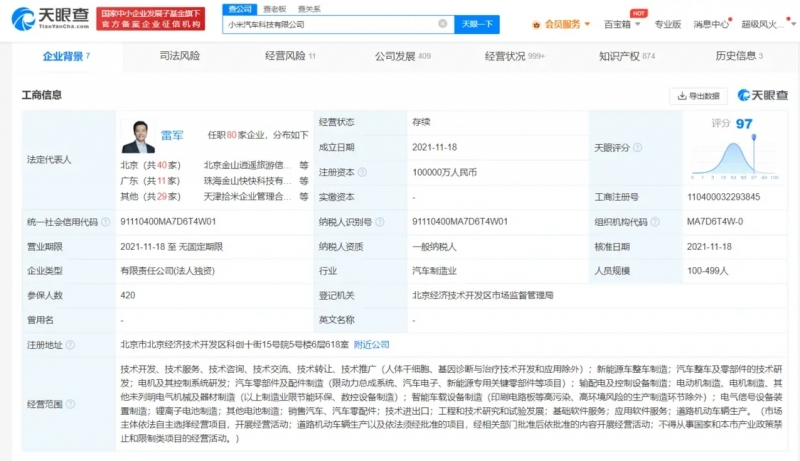Open the 附近公司 nearby companies link
This screenshot has height=461, width=800.
click(371, 344)
